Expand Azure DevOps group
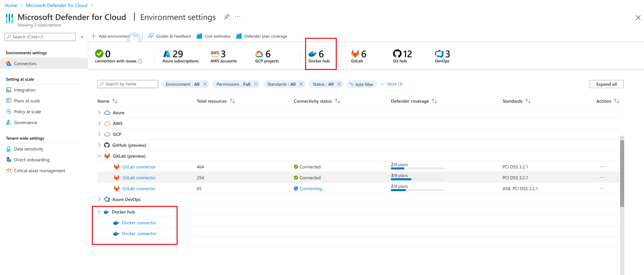Screen dimensions: 644x275 click(99, 199)
